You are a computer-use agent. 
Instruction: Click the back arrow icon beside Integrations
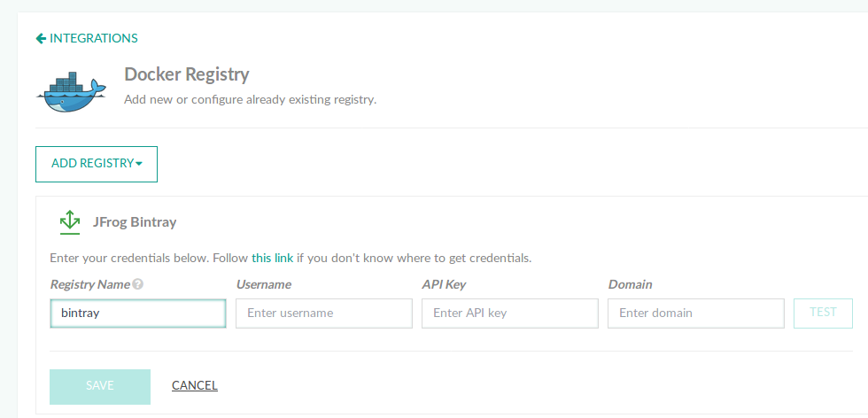click(x=41, y=38)
